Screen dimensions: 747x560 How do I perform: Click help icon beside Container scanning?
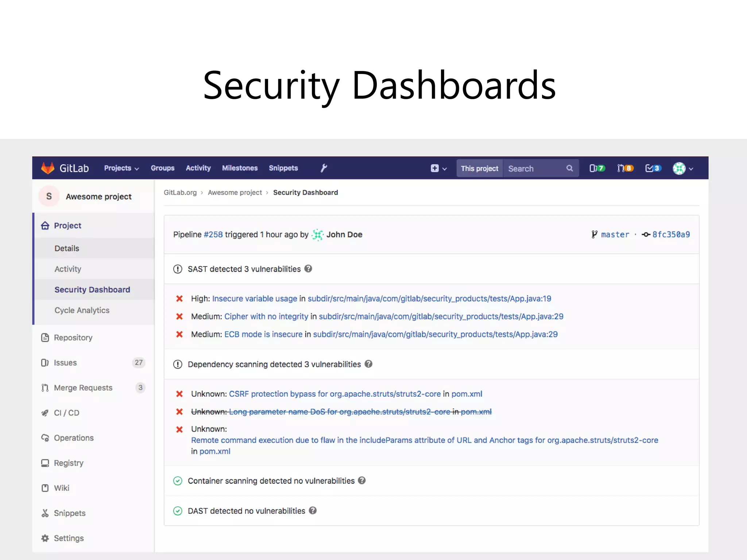[362, 481]
